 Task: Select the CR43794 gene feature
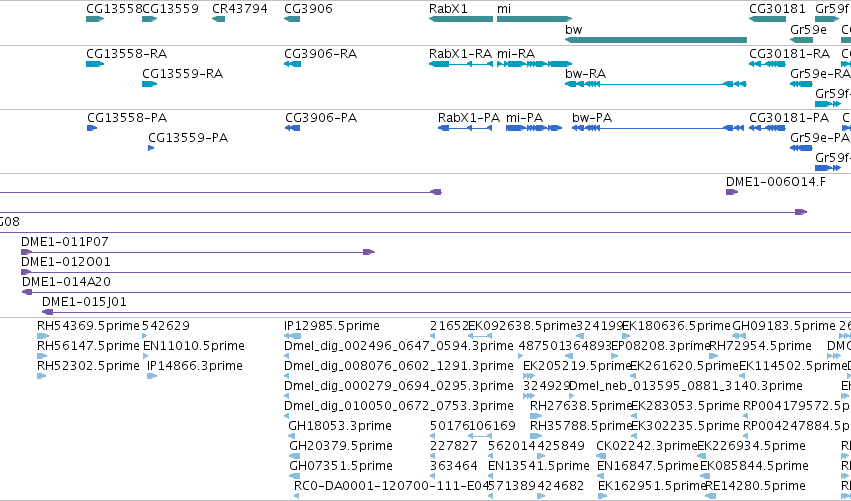tap(218, 19)
